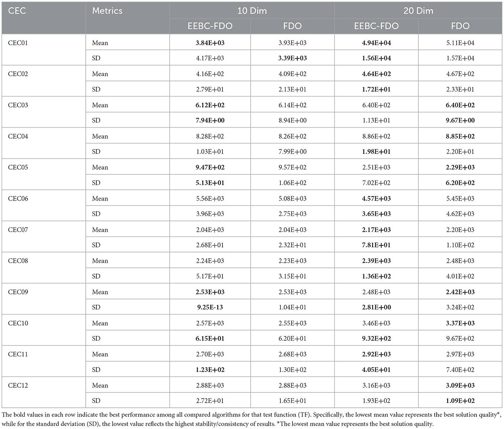
Task: Select the 20 Dim header cell
Action: 418,11
